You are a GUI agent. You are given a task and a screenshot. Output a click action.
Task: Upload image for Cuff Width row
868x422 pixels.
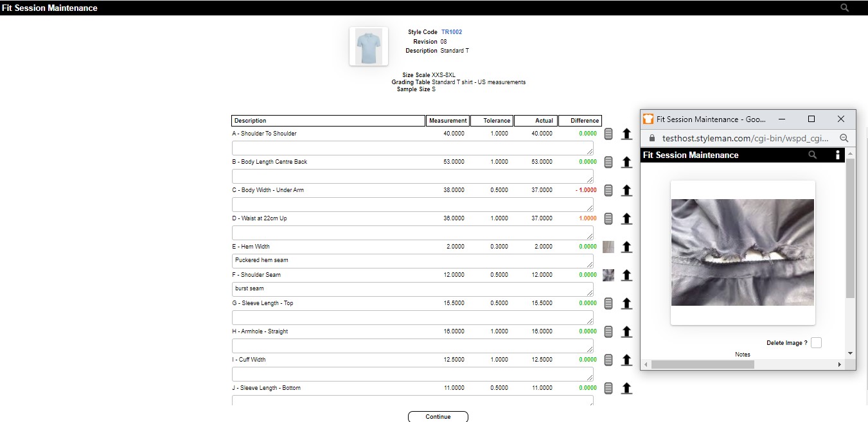point(627,360)
